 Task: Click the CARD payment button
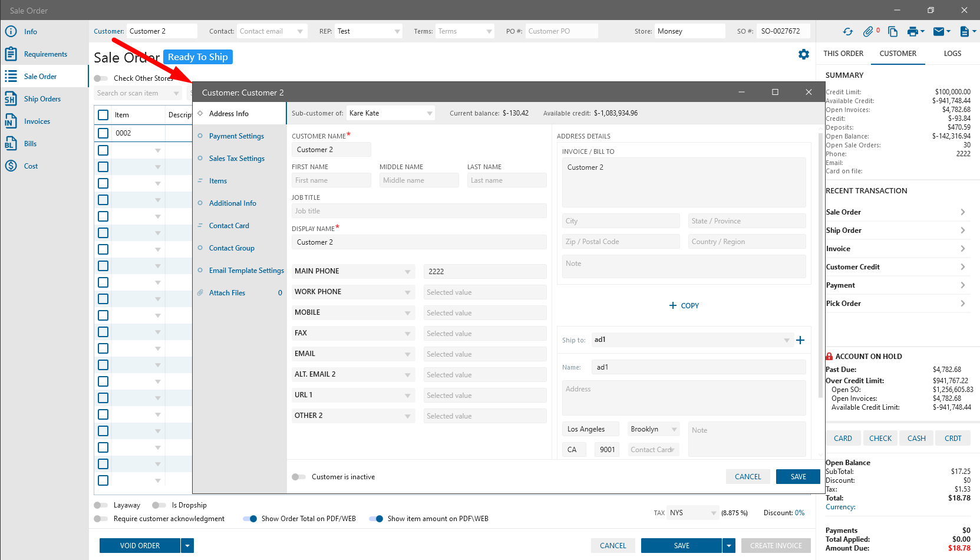pos(843,439)
